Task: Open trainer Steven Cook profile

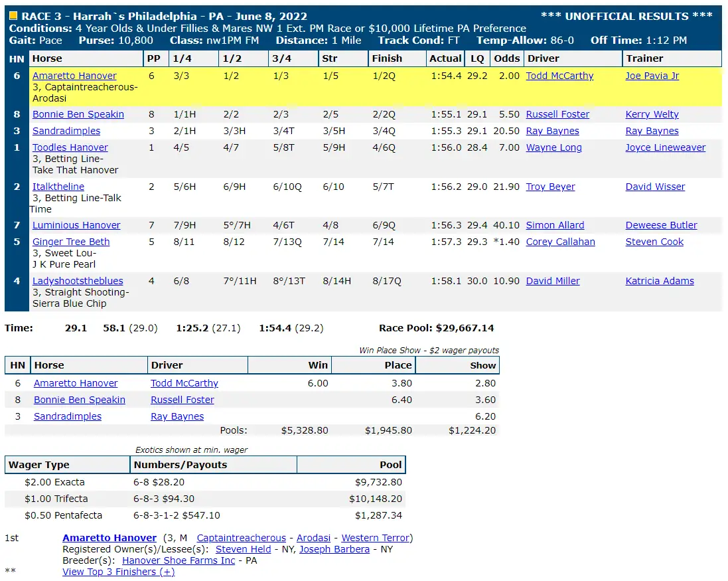Action: point(654,242)
